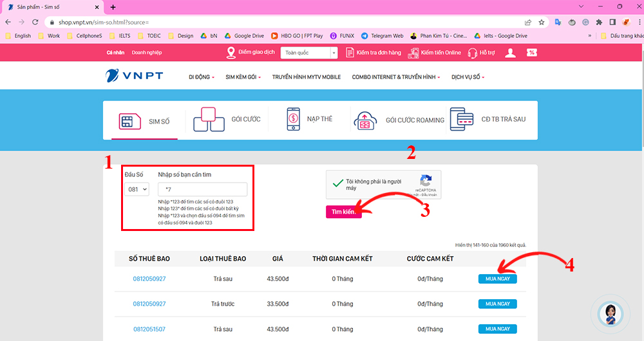This screenshot has height=341, width=644.
Task: Open the Extensions puzzle menu
Action: tap(599, 22)
